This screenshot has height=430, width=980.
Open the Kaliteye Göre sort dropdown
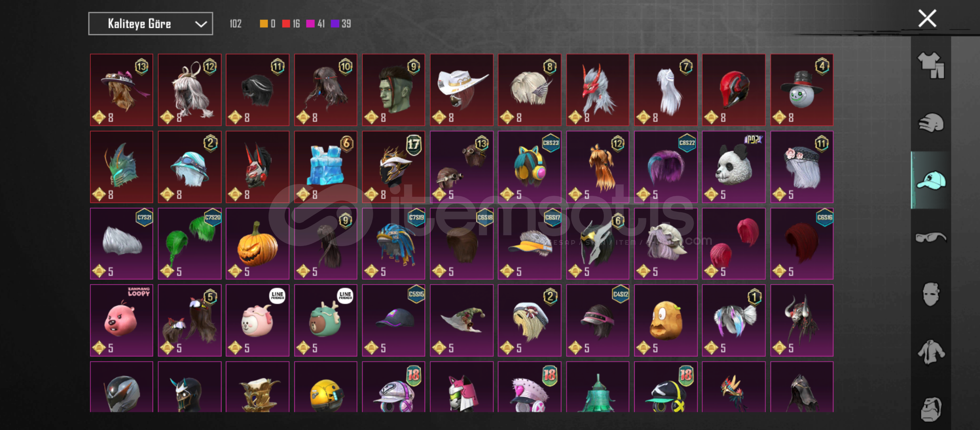[151, 24]
